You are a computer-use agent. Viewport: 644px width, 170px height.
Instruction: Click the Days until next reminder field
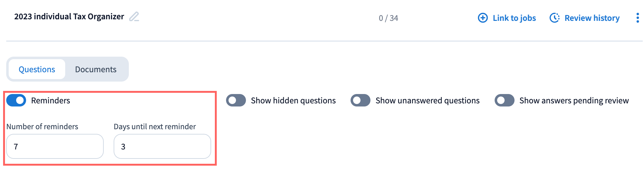(x=162, y=146)
